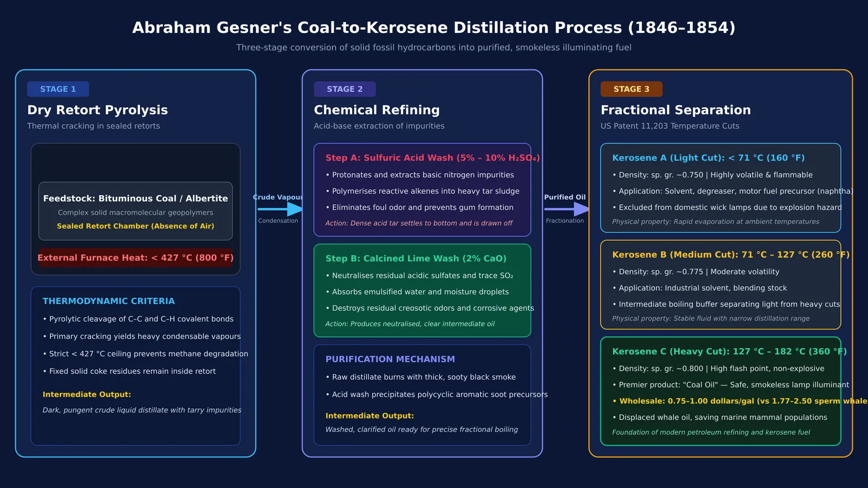Click 'US Patent 11,203 Temperature Cuts'
Image resolution: width=868 pixels, height=488 pixels.
pos(670,126)
